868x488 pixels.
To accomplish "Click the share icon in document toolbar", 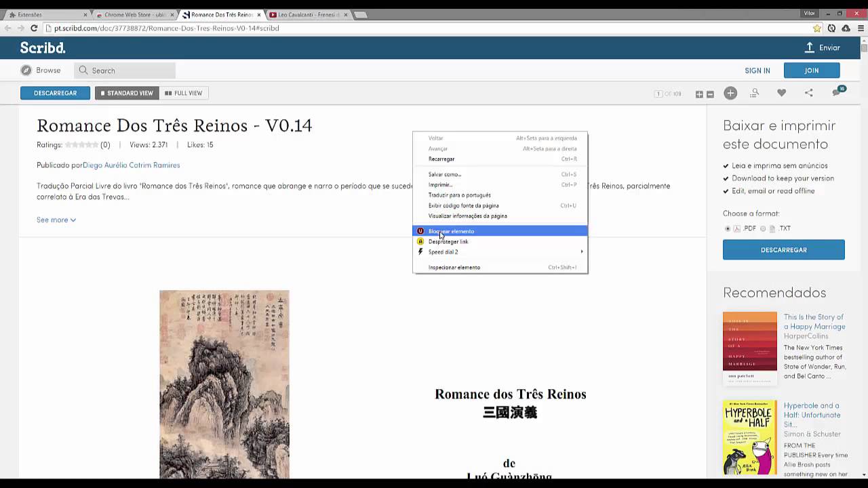I will (808, 93).
